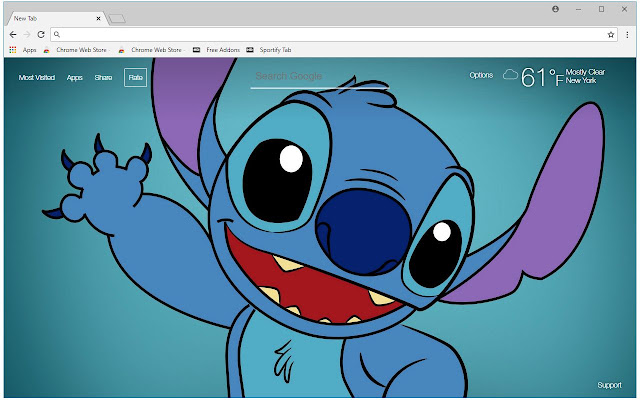Image resolution: width=640 pixels, height=400 pixels.
Task: Open the Options link
Action: (x=481, y=75)
